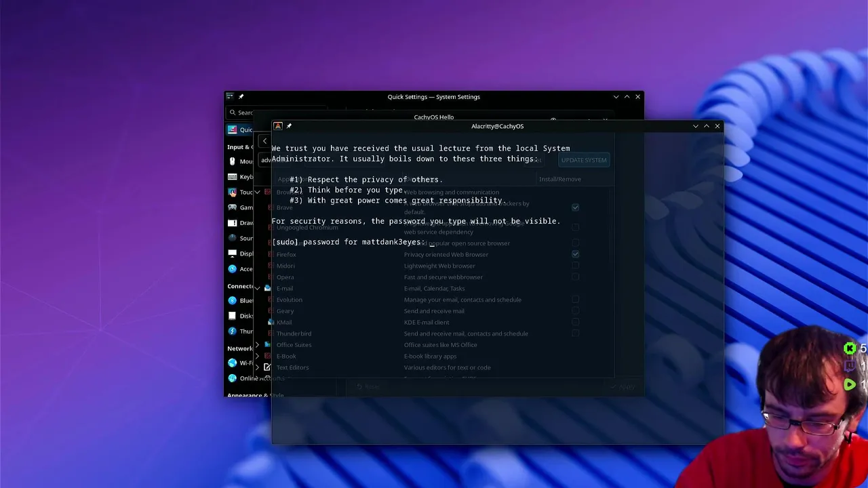Check KMail install checkbox
868x488 pixels.
pos(575,322)
